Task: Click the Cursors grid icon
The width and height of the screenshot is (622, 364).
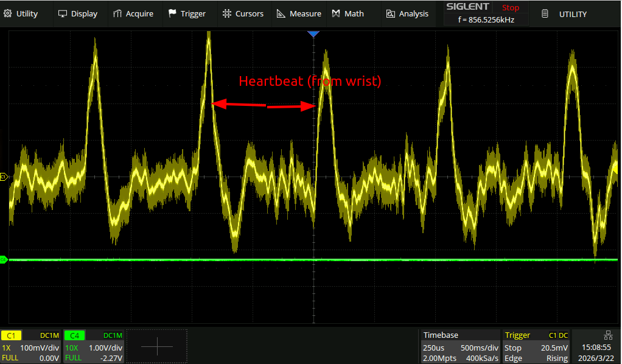Action: point(227,13)
